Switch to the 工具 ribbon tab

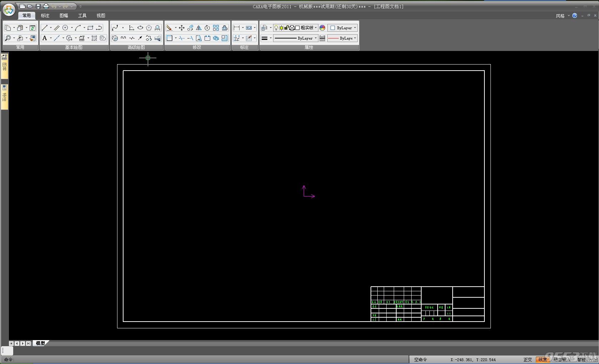(82, 16)
